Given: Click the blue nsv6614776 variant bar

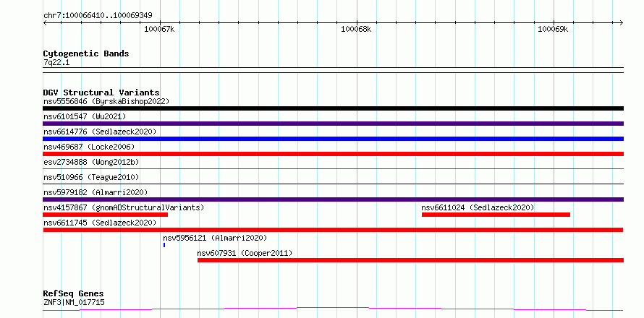Looking at the screenshot, I should click(333, 139).
